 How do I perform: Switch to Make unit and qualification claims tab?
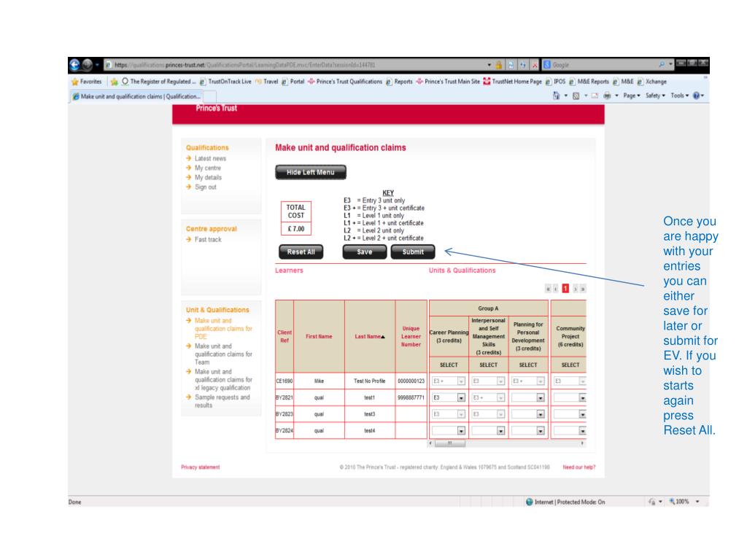pos(137,96)
